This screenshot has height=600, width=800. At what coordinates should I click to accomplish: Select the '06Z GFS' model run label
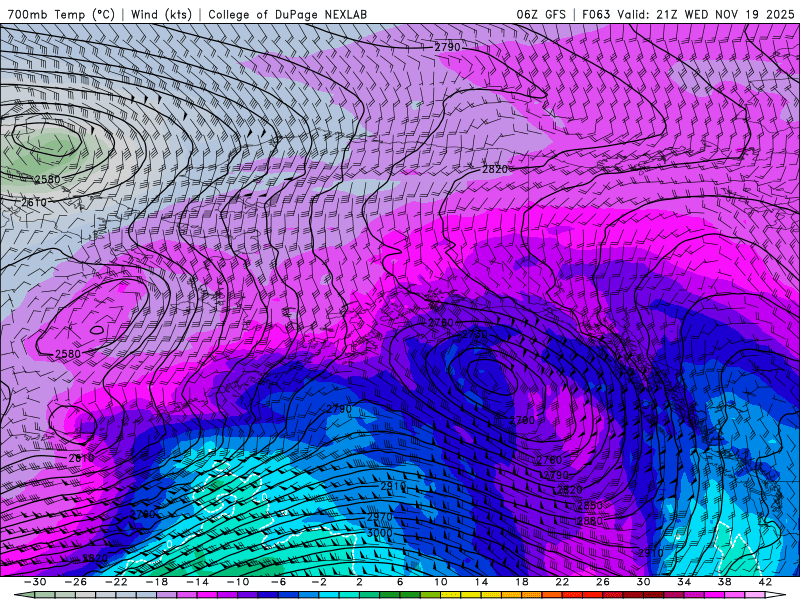(x=541, y=14)
